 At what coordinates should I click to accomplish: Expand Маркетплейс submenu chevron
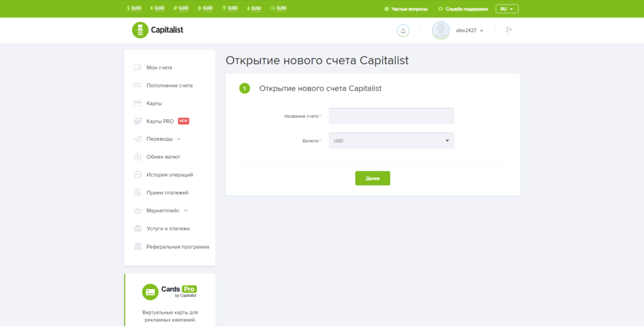186,211
